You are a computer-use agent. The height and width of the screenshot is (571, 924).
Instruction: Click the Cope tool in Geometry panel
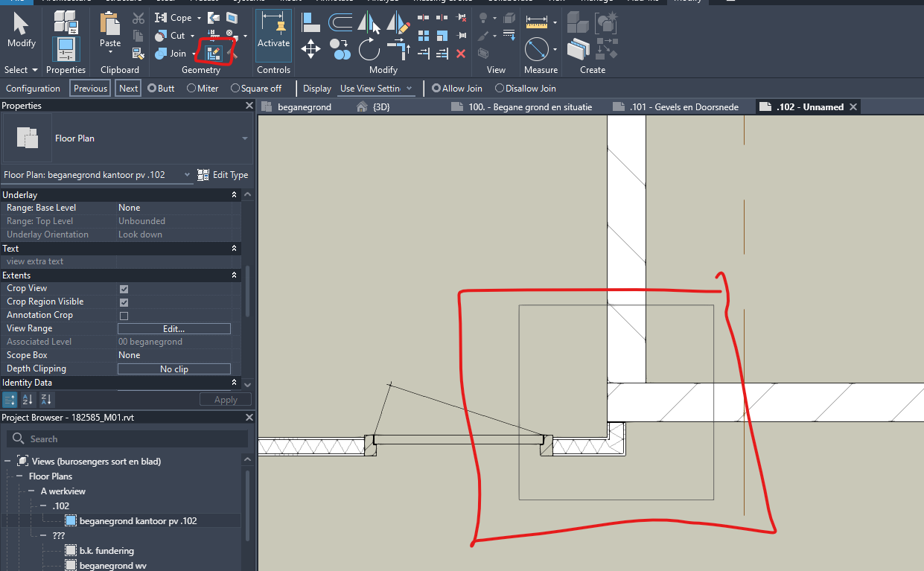[x=173, y=16]
